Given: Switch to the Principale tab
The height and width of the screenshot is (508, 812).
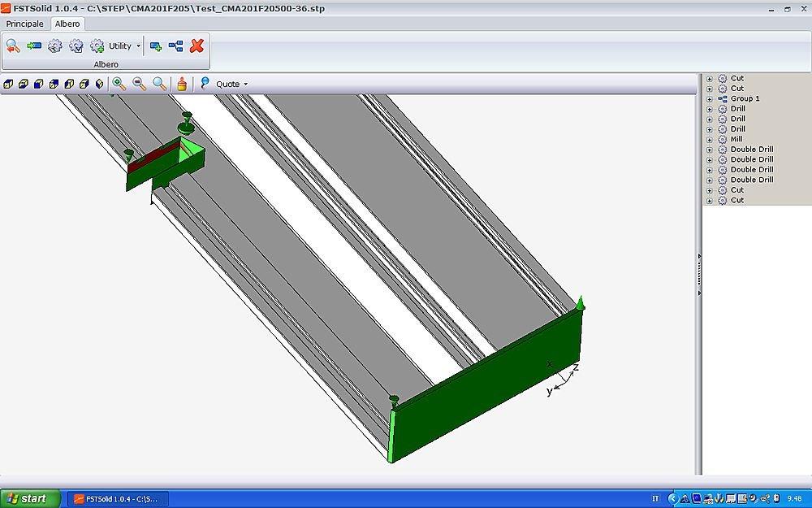Looking at the screenshot, I should [x=24, y=24].
